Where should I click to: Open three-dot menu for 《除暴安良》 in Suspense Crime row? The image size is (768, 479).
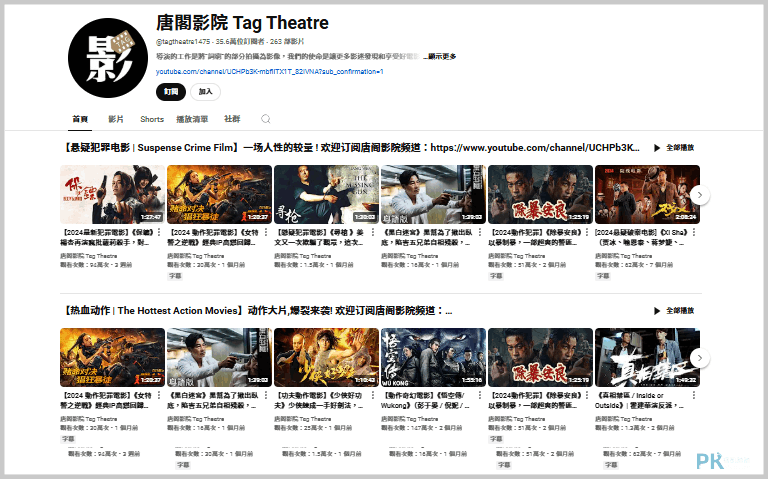point(587,232)
